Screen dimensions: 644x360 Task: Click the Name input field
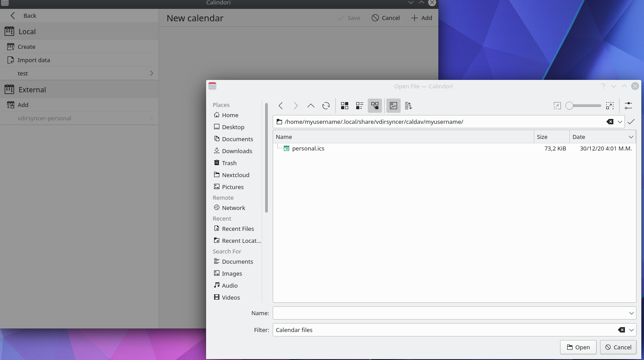(454, 313)
